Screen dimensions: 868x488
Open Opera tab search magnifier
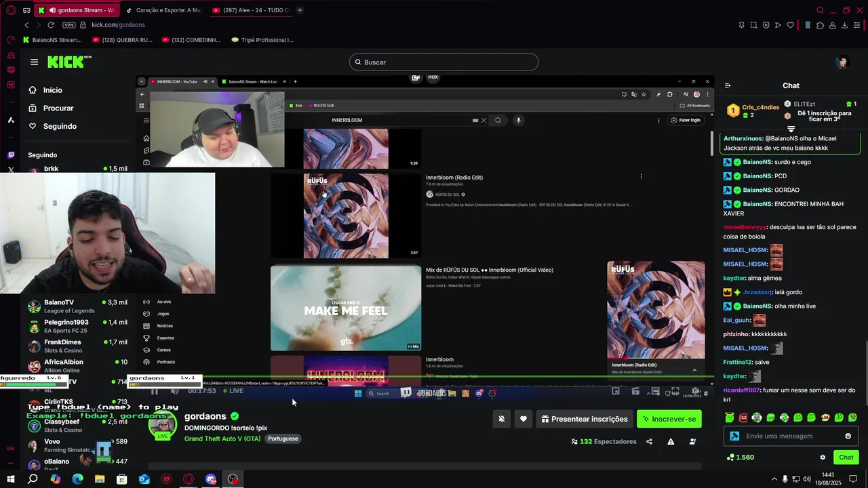(x=820, y=10)
